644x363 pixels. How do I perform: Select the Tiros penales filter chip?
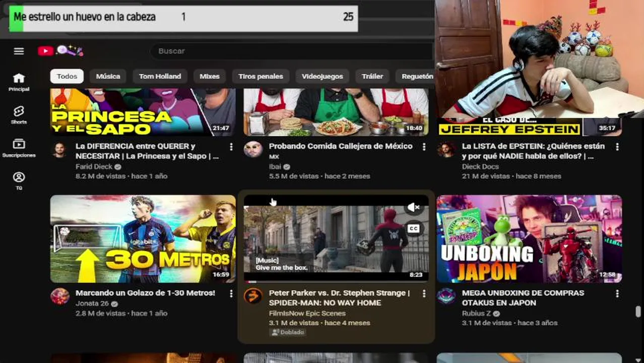pyautogui.click(x=261, y=76)
